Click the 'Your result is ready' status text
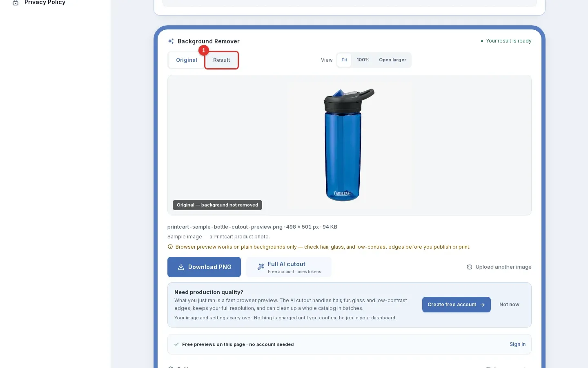 click(508, 41)
